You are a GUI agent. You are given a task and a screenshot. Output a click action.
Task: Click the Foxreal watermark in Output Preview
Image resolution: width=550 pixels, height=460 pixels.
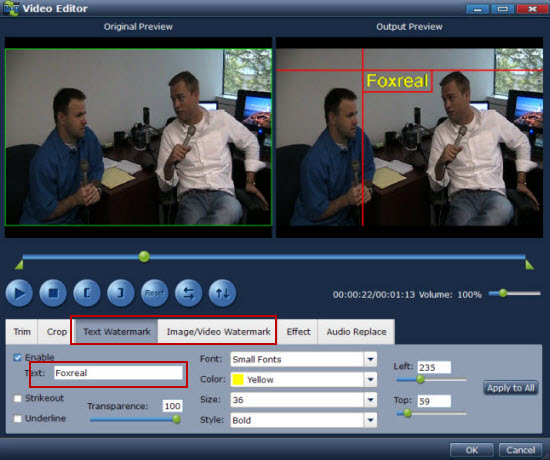coord(397,81)
